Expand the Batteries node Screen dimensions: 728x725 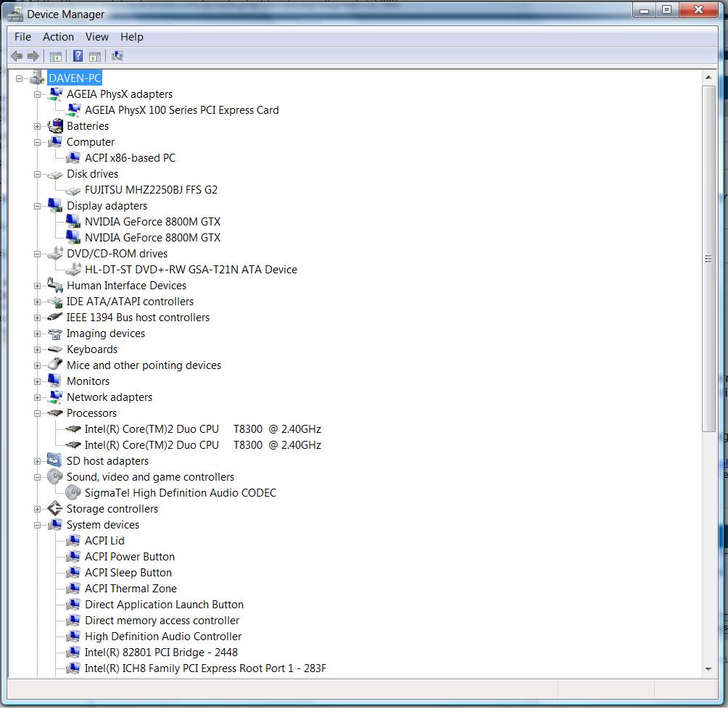tap(37, 126)
